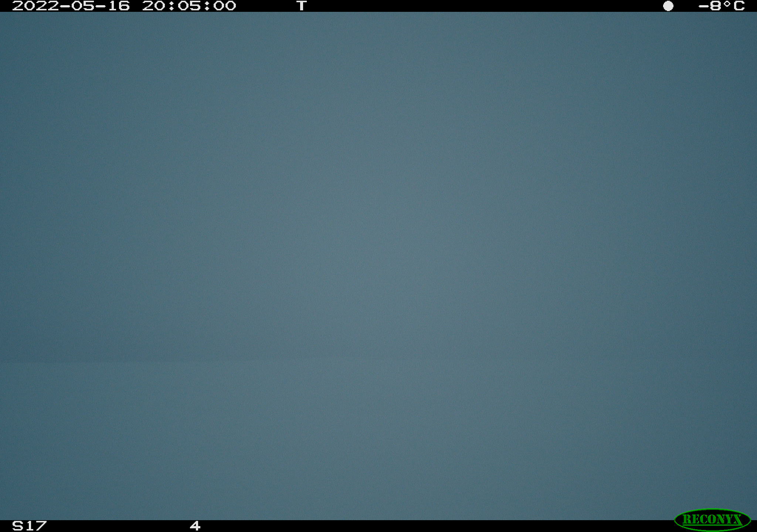Select the S17 camera station label
Viewport: 757px width, 532px height.
(30, 526)
